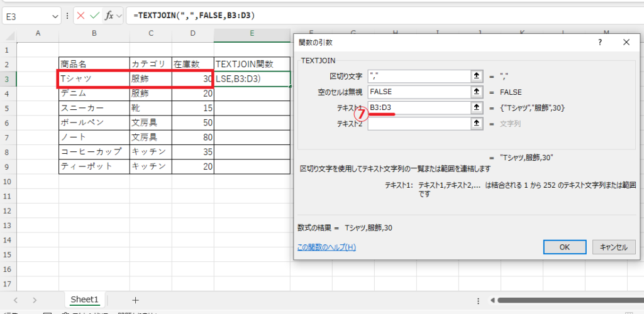
Task: Select cell containing ボールペン
Action: 94,123
